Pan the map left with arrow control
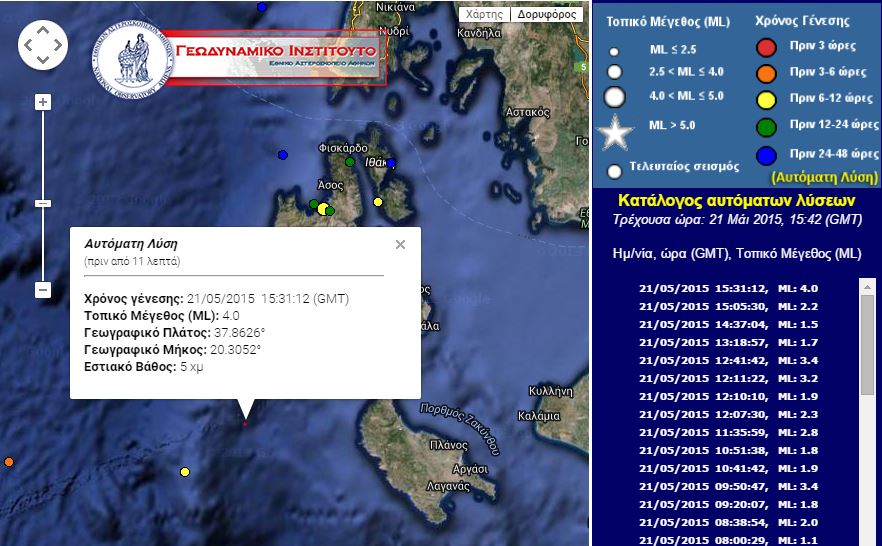This screenshot has width=882, height=546. pos(29,44)
